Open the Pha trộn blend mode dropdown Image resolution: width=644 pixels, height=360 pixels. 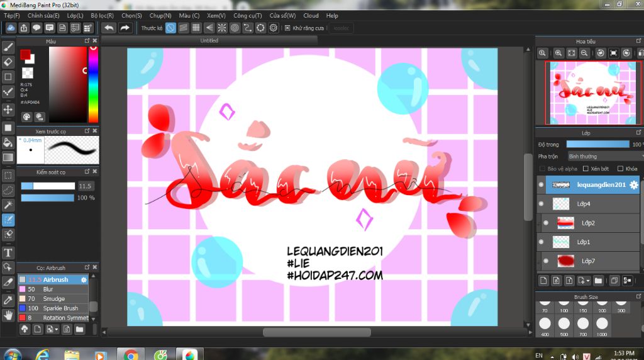(x=604, y=157)
